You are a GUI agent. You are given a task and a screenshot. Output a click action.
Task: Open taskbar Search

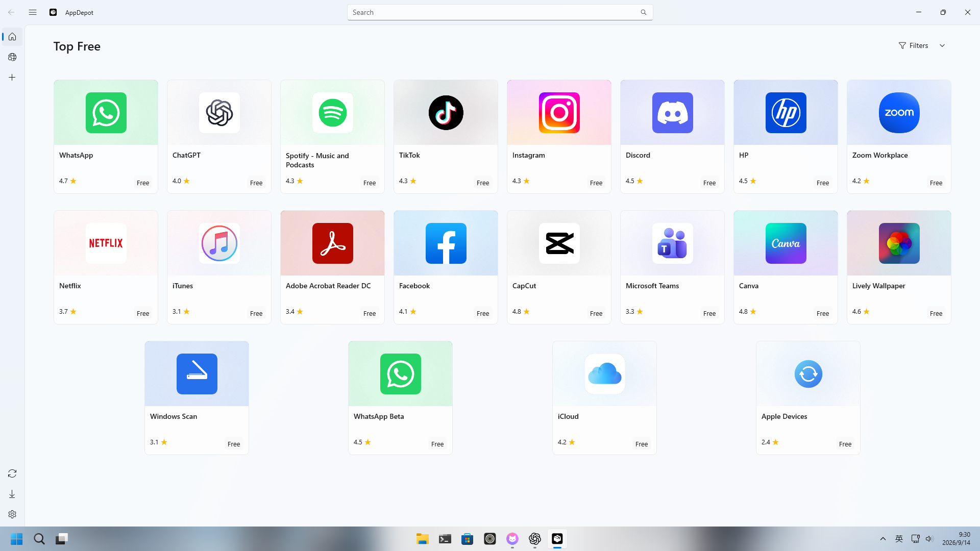[x=39, y=539]
